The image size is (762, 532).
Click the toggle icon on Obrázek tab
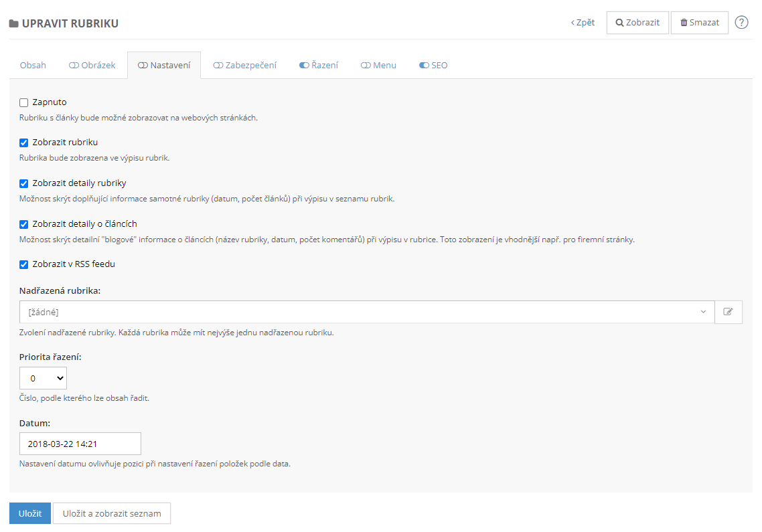[74, 66]
